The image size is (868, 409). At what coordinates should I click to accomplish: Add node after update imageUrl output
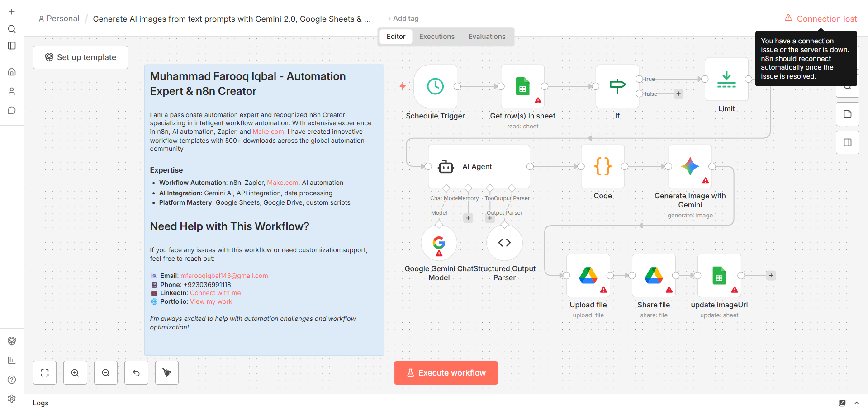coord(771,276)
